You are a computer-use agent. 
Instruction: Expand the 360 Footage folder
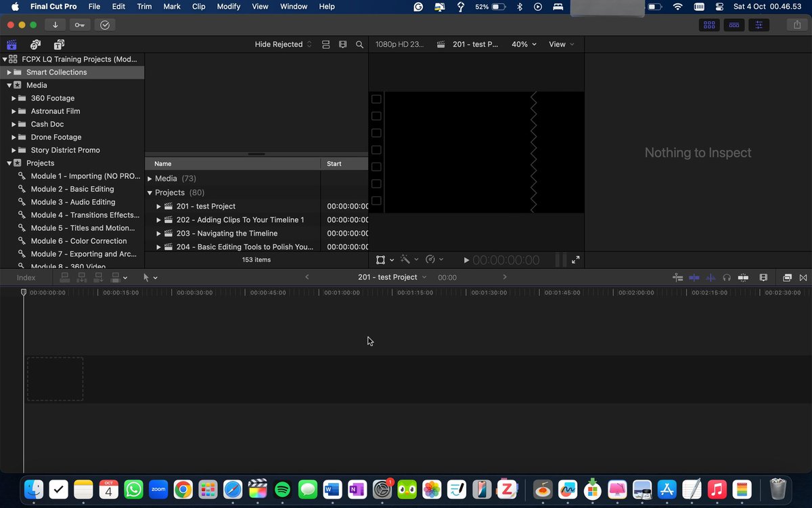click(14, 98)
